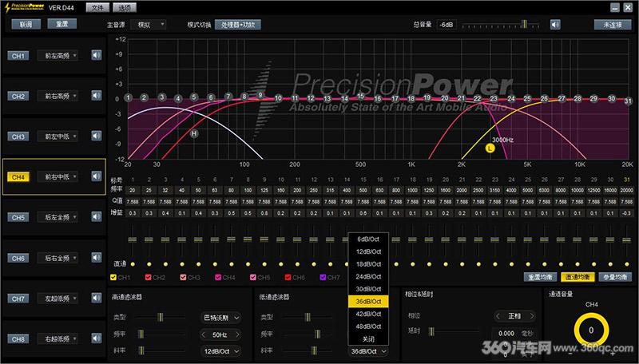Viewport: 639px width, 364px height.
Task: Select EQ node 31 on the curve
Action: coord(628,101)
